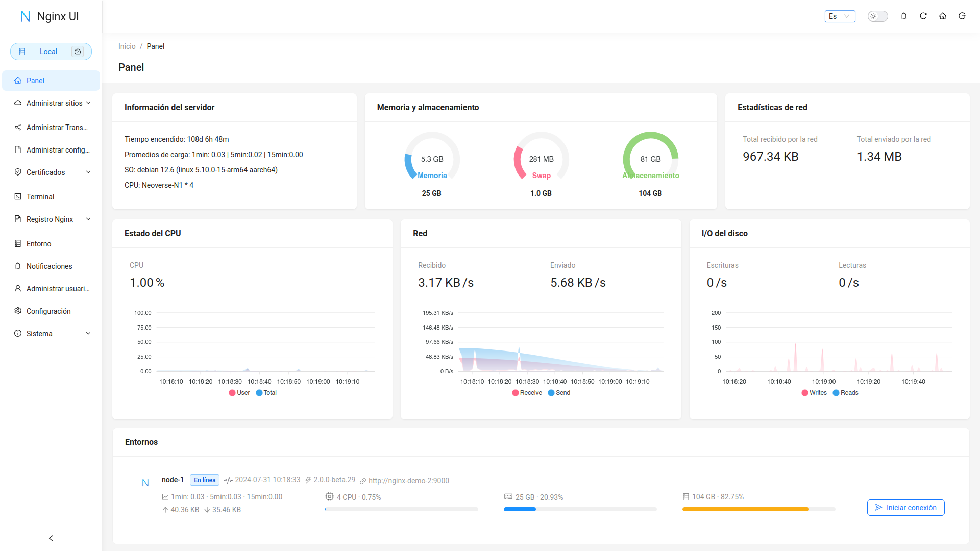
Task: Toggle the Writes series in disk chart
Action: 814,393
